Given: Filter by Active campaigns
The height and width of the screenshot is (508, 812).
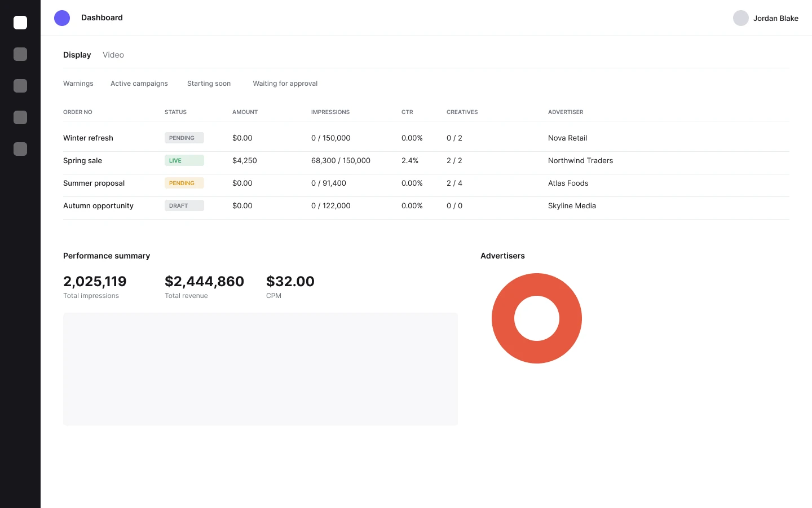Looking at the screenshot, I should click(139, 84).
